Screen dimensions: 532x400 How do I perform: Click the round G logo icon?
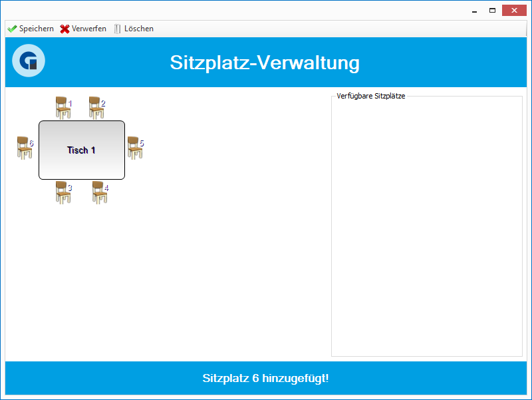29,61
